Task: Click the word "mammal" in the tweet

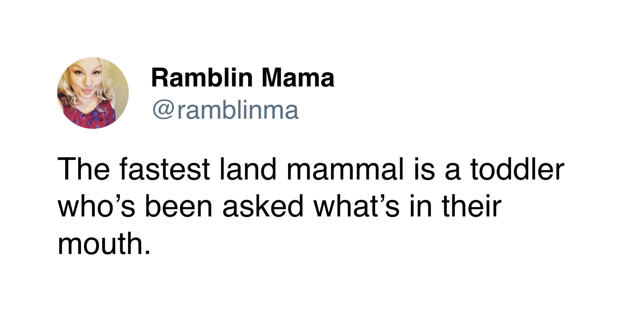Action: (345, 170)
